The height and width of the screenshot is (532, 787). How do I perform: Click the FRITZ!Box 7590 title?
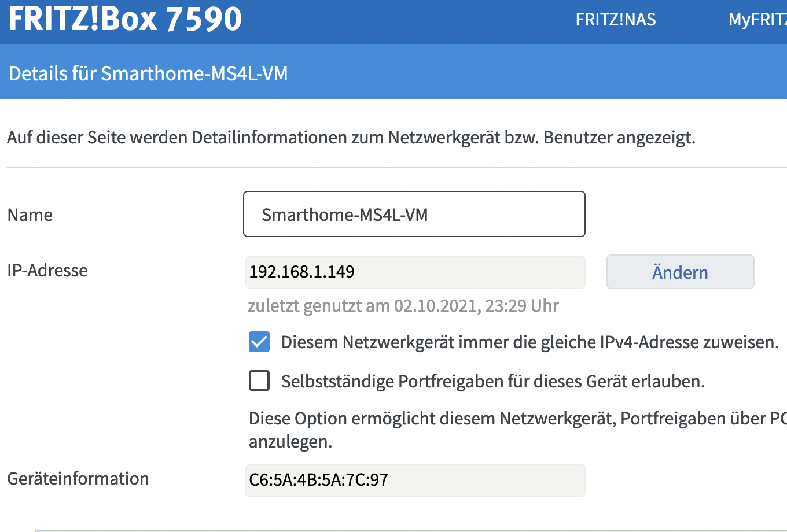click(125, 19)
